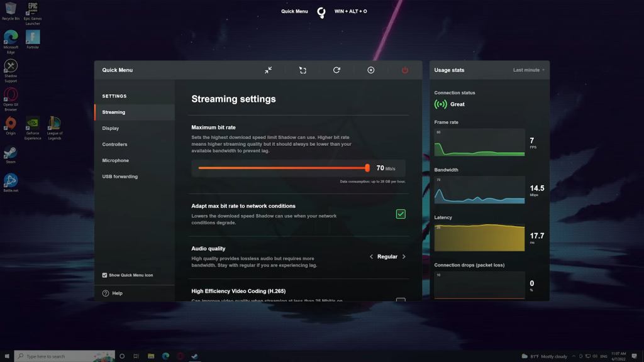Click the Help question mark icon

tap(106, 293)
